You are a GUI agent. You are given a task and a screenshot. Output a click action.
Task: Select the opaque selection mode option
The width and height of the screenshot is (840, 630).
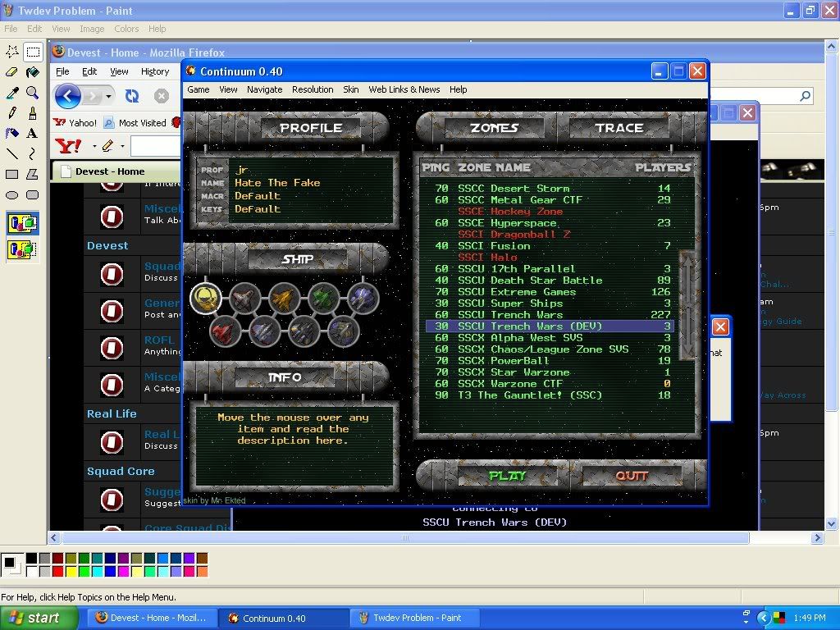point(22,223)
